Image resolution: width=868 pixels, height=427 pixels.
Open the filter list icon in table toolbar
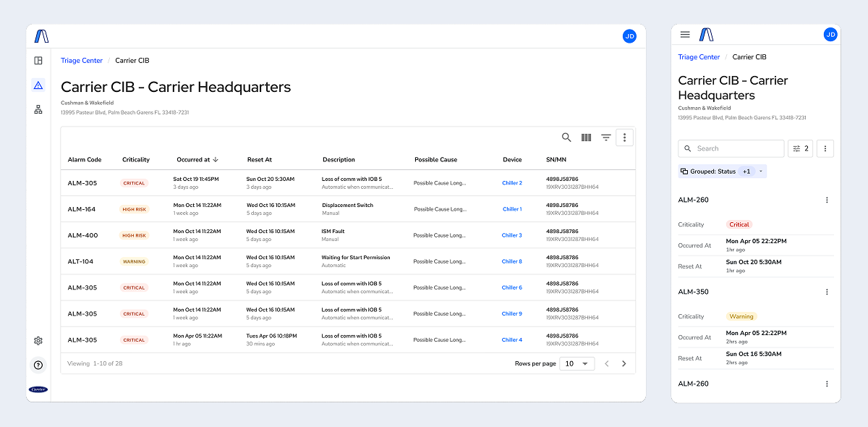pyautogui.click(x=606, y=138)
